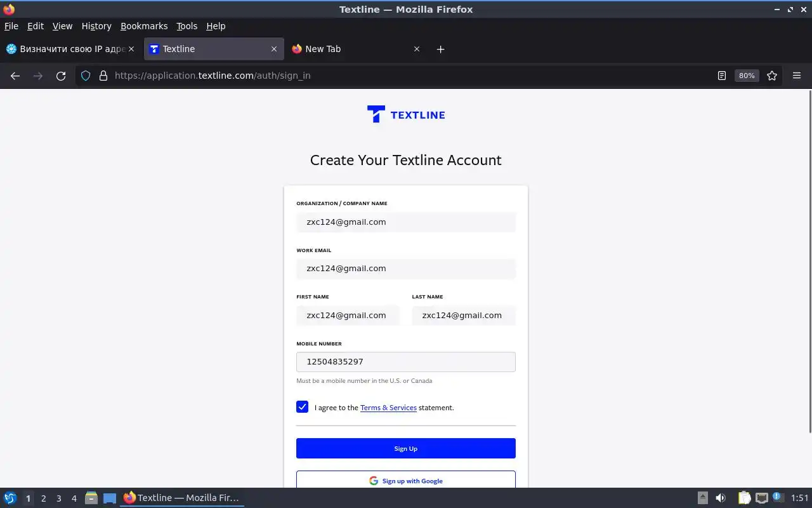Focus the Mobile Number field
Screen dimensions: 812x508
(x=406, y=362)
